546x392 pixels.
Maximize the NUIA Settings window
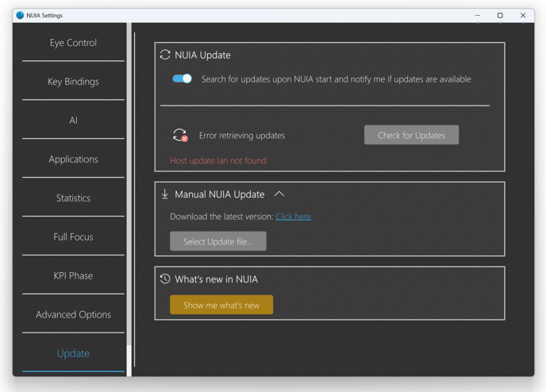500,15
